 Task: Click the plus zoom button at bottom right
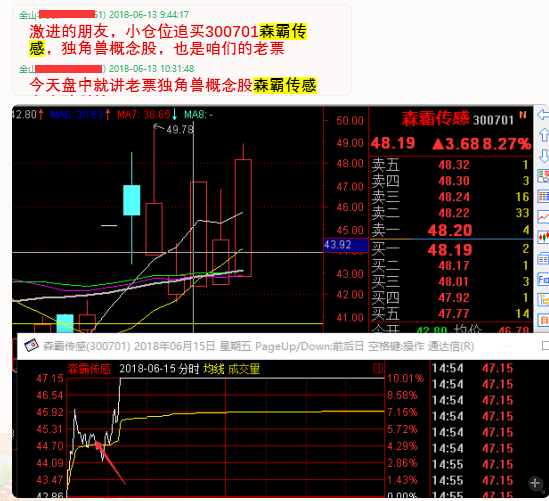click(x=535, y=483)
